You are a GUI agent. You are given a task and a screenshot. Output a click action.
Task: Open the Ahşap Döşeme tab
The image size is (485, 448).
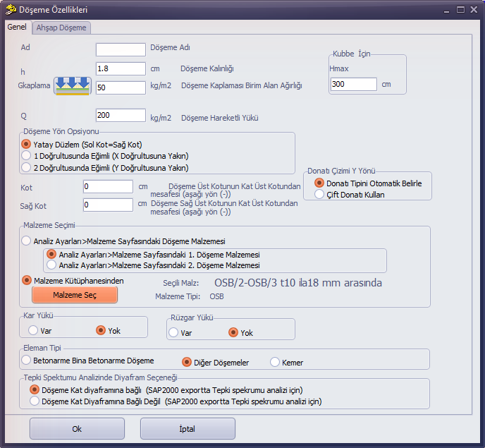[x=61, y=28]
